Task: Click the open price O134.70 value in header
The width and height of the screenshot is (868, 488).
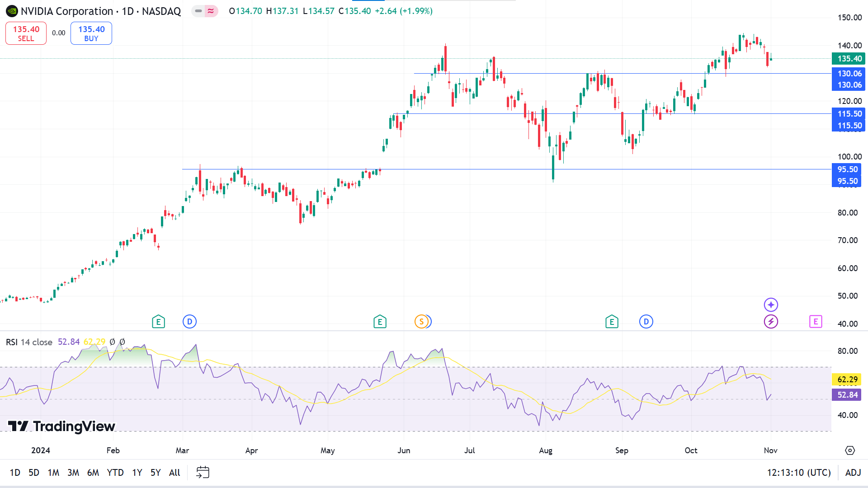Action: pos(245,11)
